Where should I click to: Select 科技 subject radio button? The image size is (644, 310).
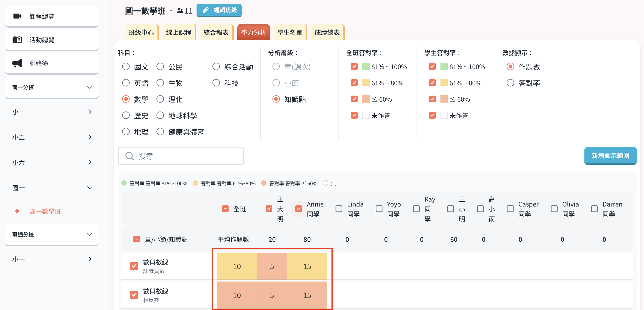[216, 83]
